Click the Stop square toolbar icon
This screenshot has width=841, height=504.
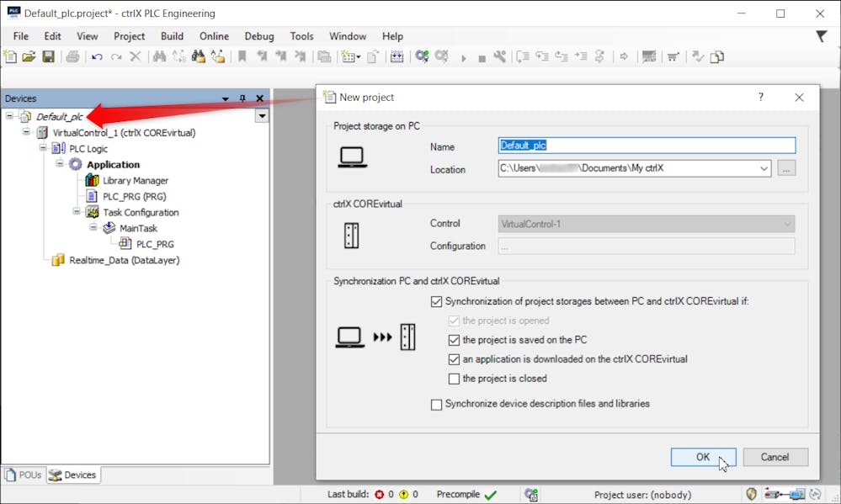point(482,58)
